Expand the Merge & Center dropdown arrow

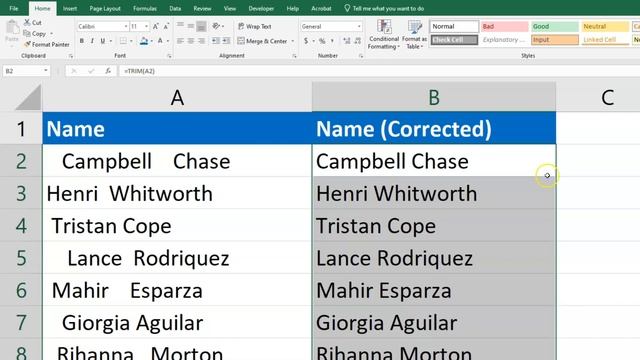pos(293,41)
